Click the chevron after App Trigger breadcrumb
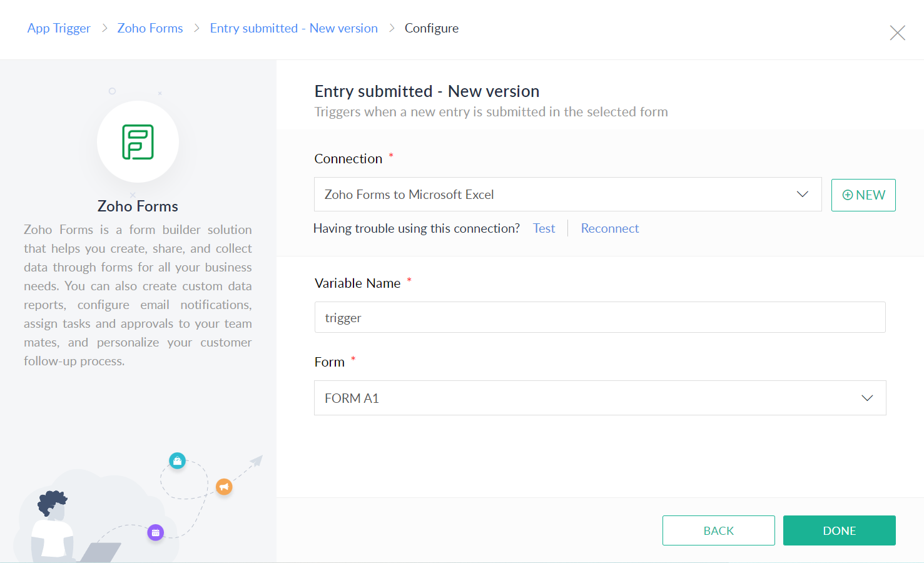Viewport: 924px width, 563px height. click(x=104, y=28)
